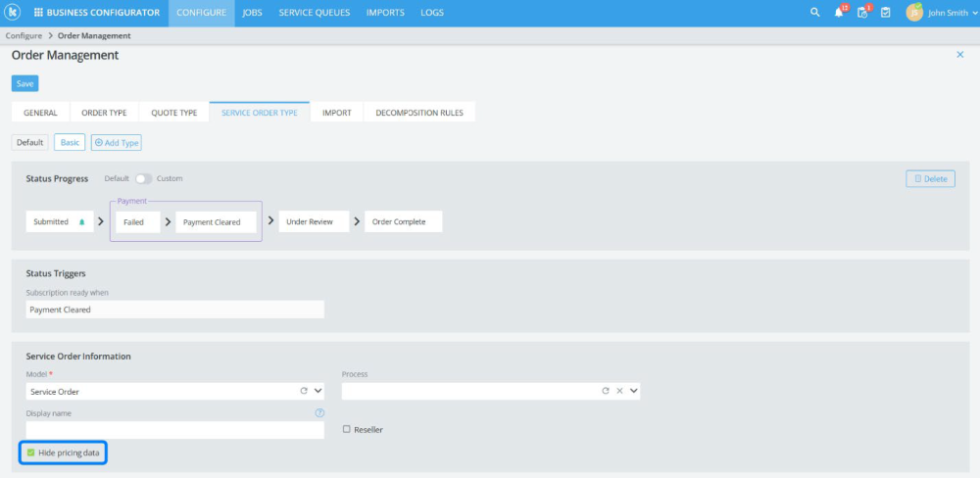Select the Basic type button
Viewport: 980px width, 478px height.
coord(70,142)
